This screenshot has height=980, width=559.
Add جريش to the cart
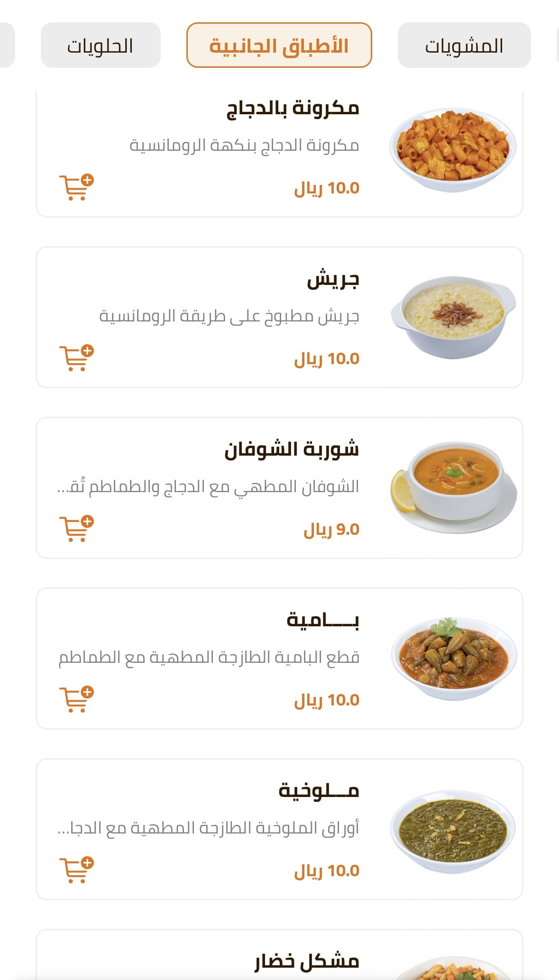pyautogui.click(x=76, y=358)
